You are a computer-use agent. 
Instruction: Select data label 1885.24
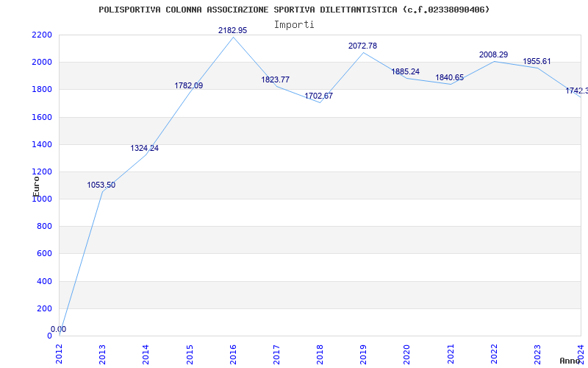click(406, 71)
